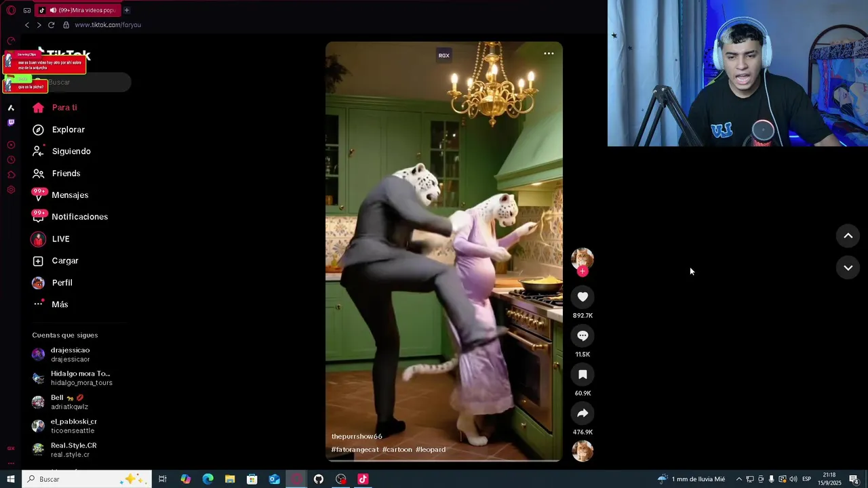Open followed account Real.Style.CR
The height and width of the screenshot is (488, 868).
click(x=64, y=449)
